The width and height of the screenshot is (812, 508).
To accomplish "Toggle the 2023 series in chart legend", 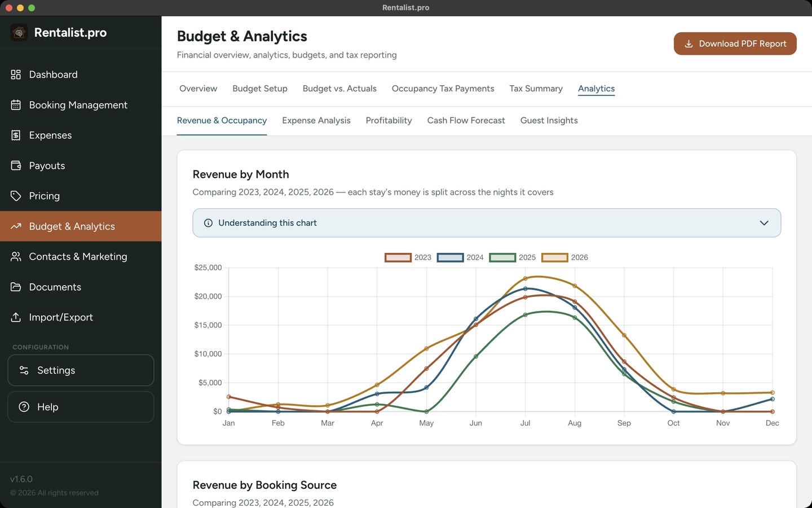I will [408, 257].
